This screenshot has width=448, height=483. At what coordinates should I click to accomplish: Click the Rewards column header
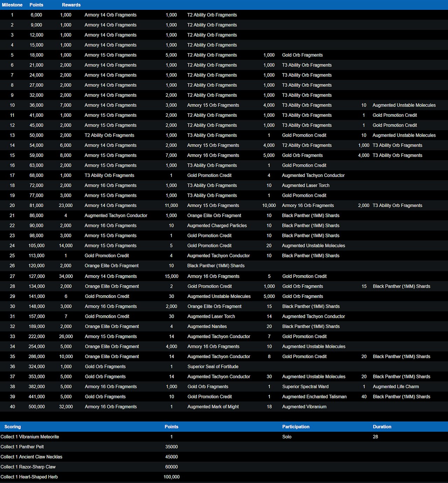click(71, 5)
